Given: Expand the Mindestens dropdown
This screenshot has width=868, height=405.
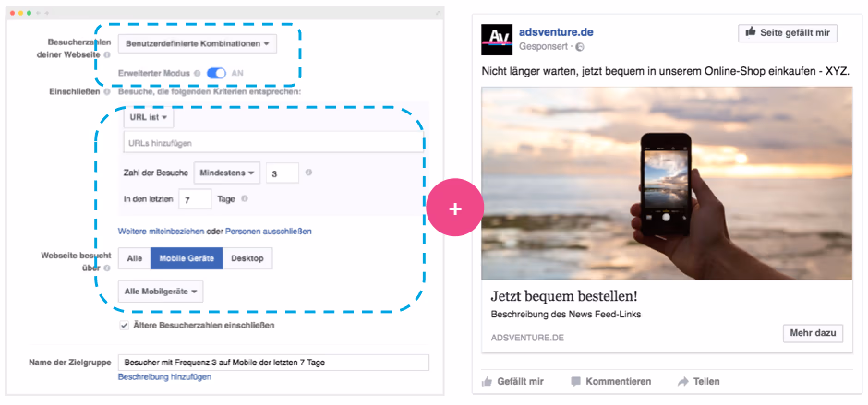Looking at the screenshot, I should (227, 173).
